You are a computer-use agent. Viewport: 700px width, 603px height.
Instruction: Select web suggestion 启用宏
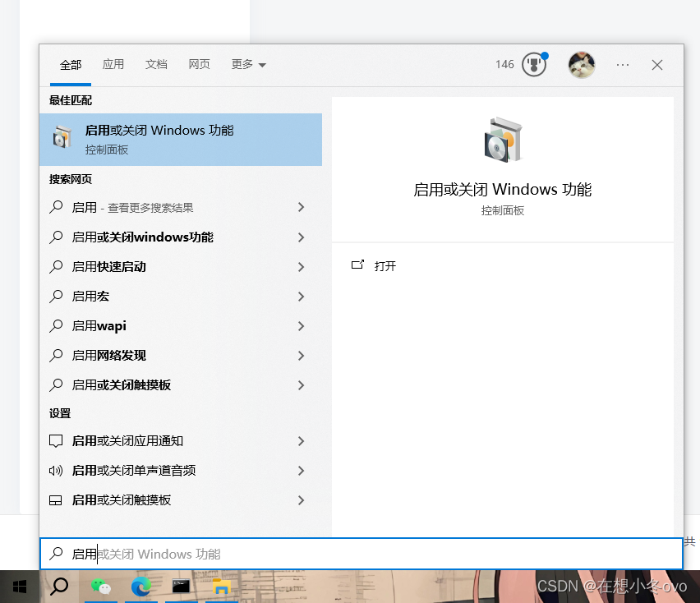181,296
